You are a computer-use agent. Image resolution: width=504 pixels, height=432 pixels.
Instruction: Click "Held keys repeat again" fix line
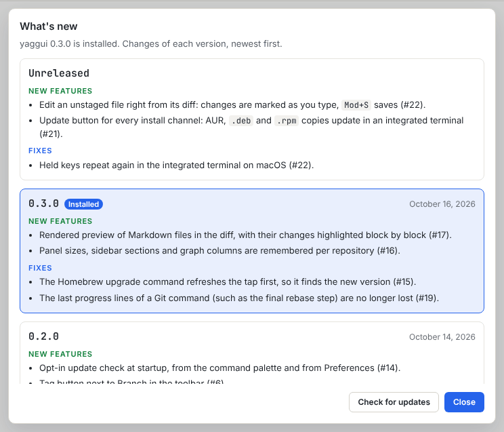[176, 165]
